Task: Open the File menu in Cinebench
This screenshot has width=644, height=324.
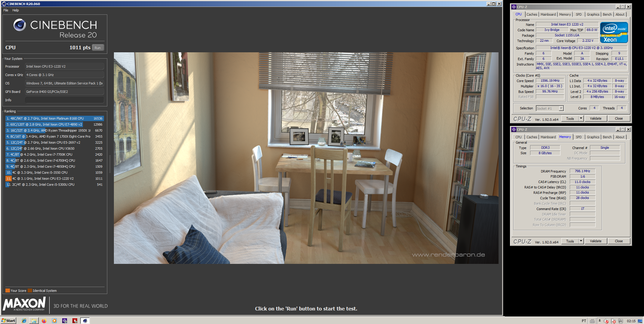Action: (x=6, y=10)
